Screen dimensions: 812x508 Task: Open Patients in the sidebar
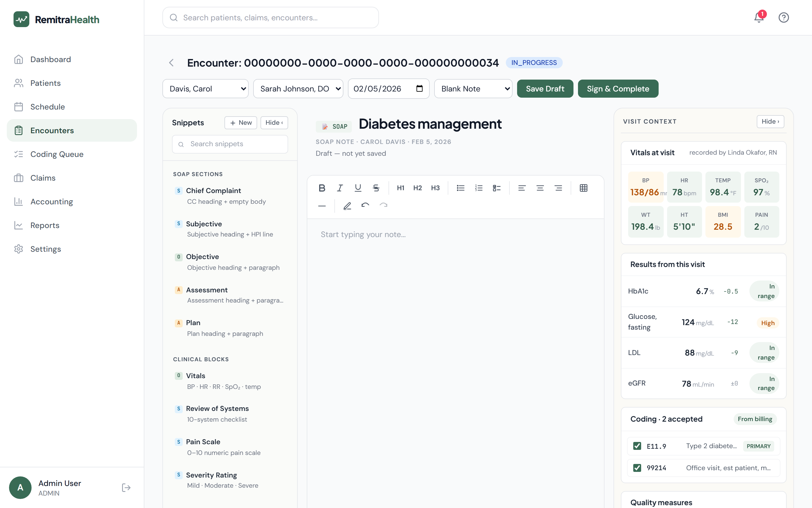coord(72,83)
